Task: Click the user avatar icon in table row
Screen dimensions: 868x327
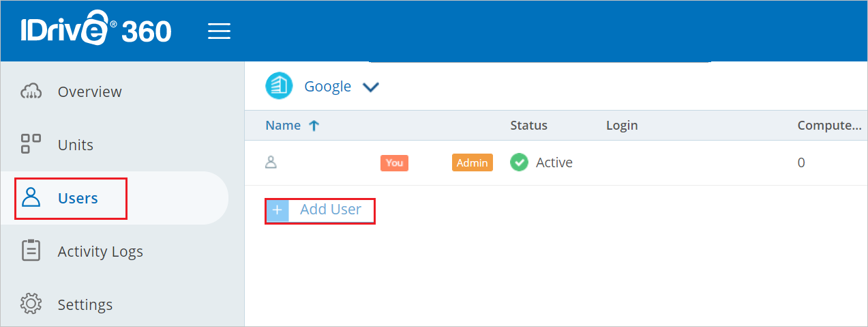Action: click(x=271, y=162)
